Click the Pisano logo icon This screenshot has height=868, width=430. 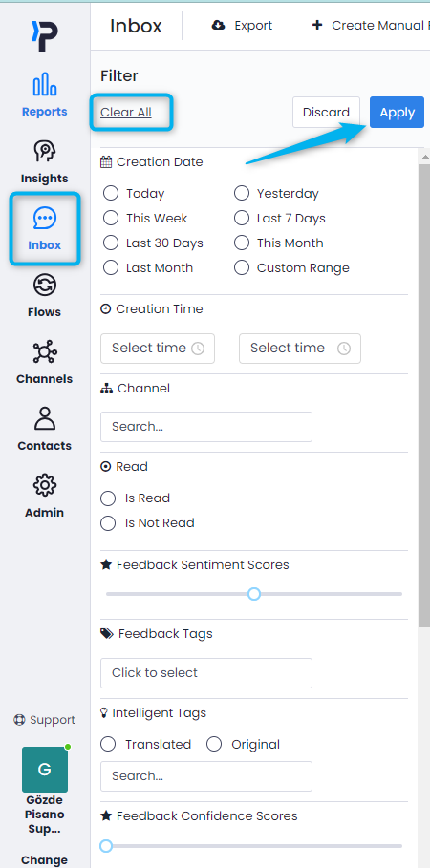(x=44, y=37)
